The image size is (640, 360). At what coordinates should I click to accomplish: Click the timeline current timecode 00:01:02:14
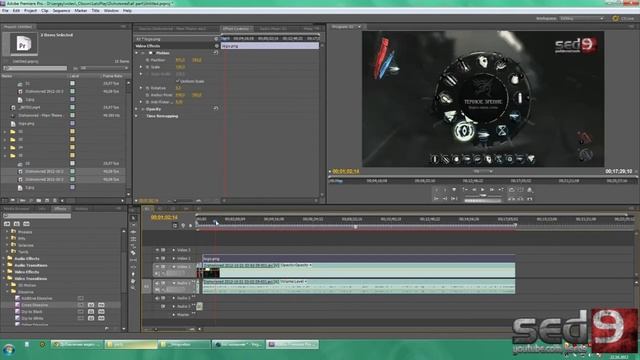point(164,218)
